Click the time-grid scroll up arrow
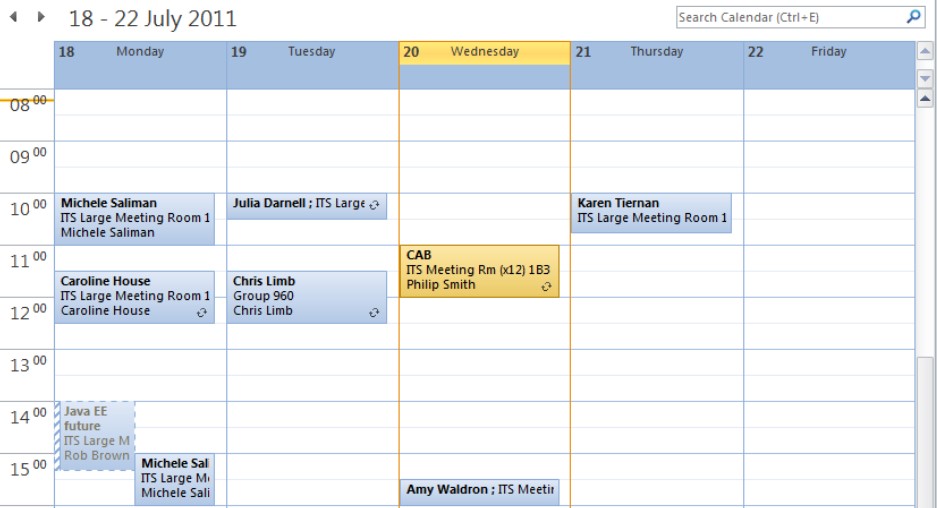937x508 pixels. 925,99
